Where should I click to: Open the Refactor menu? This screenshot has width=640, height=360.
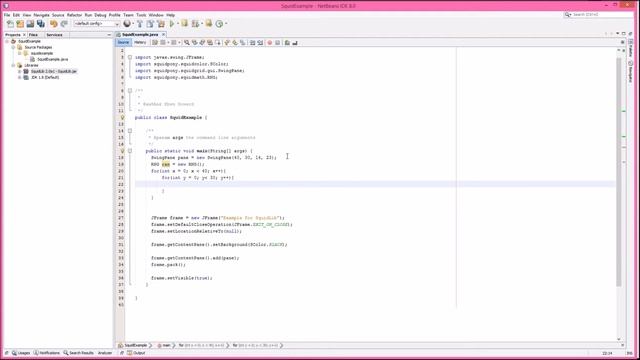tap(74, 15)
